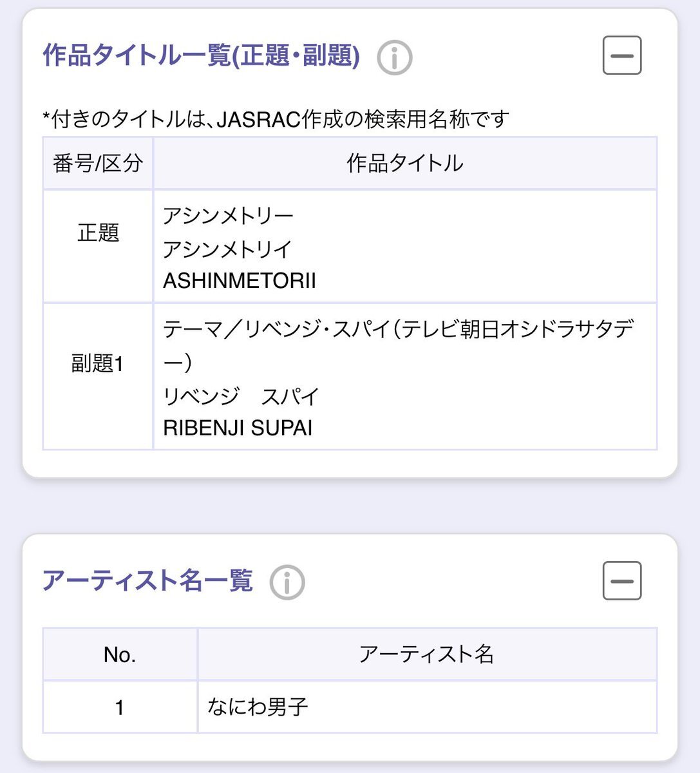
Task: Collapse the アーティスト名一覧 section with minus button
Action: [622, 581]
